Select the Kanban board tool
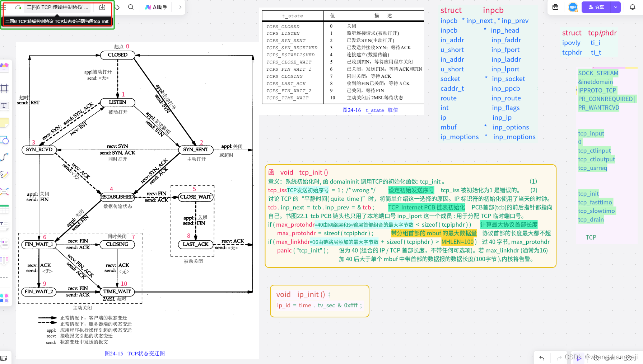This screenshot has height=364, width=643. click(4, 260)
